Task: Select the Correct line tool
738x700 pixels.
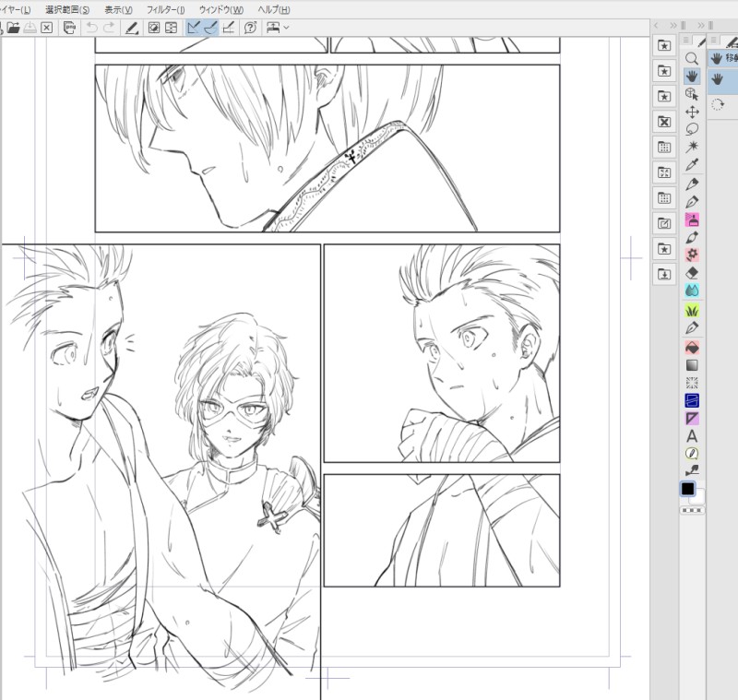Action: pos(691,470)
